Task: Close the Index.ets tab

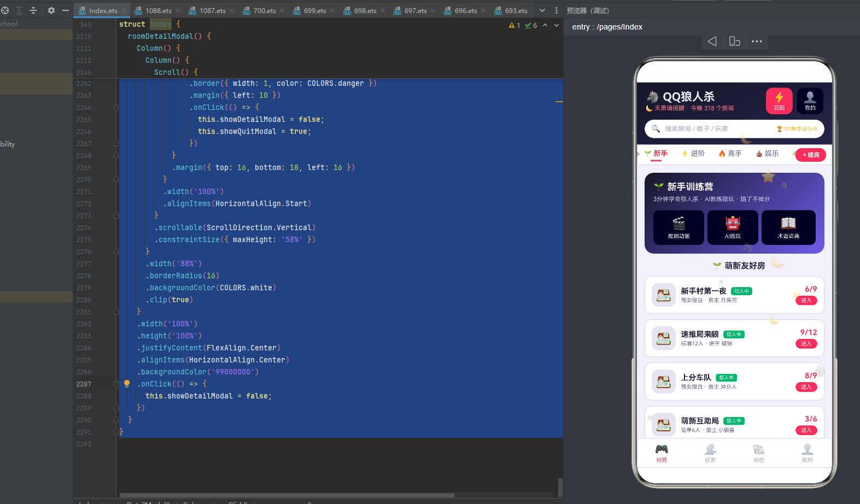Action: [x=124, y=10]
